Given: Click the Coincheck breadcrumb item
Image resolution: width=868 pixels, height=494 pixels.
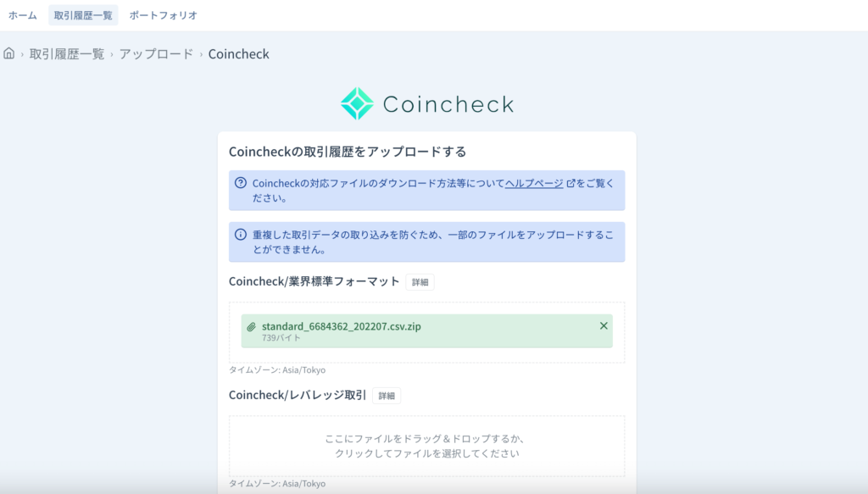Looking at the screenshot, I should 238,53.
